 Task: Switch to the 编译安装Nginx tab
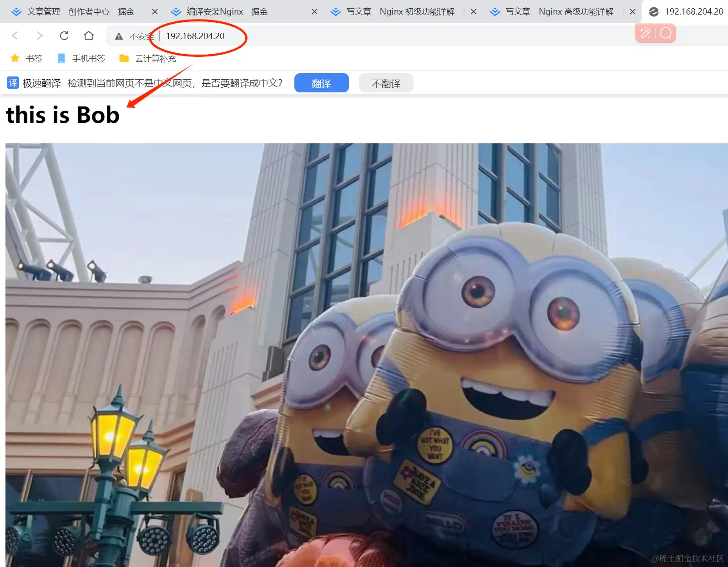click(227, 11)
